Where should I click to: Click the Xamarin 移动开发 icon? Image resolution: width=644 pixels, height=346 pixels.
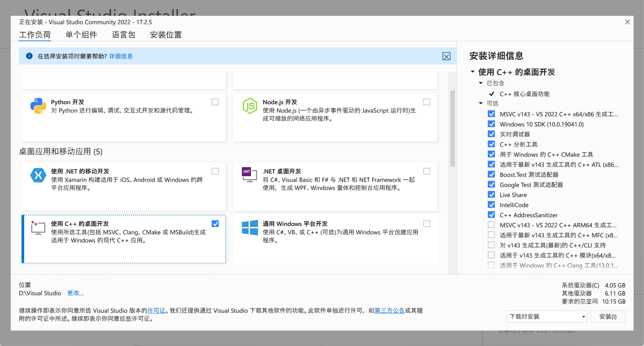coord(38,175)
